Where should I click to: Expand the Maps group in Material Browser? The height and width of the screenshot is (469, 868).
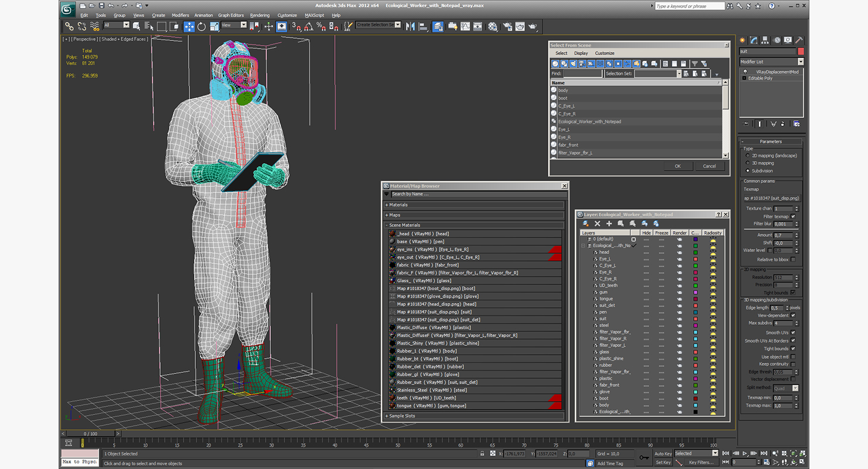click(x=474, y=215)
